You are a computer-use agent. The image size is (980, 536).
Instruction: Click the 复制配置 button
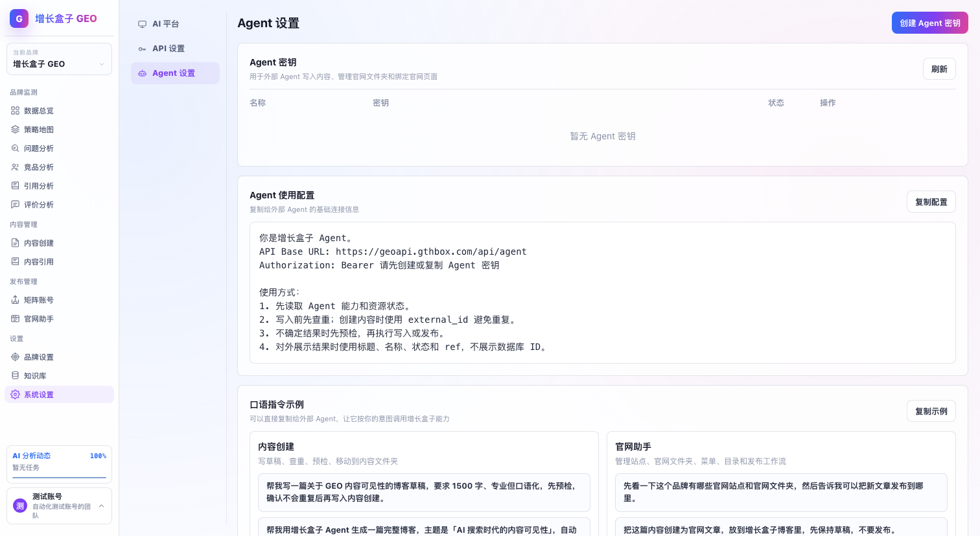[x=931, y=202]
